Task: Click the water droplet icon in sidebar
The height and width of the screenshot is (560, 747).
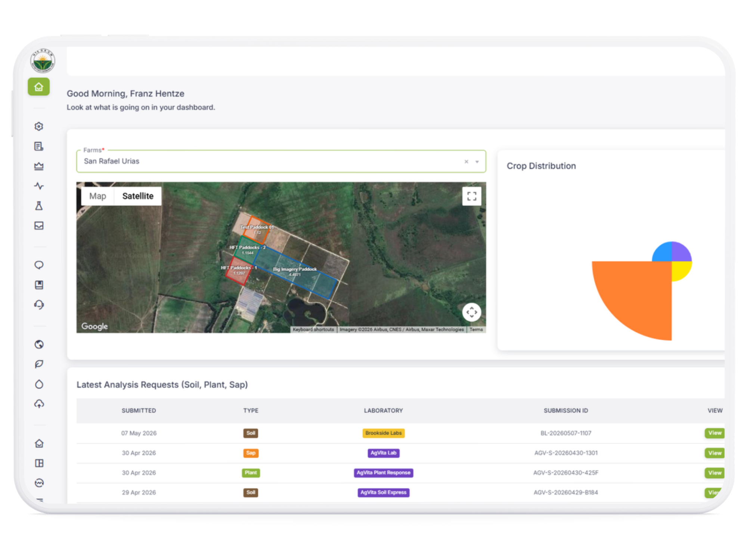Action: pyautogui.click(x=39, y=384)
